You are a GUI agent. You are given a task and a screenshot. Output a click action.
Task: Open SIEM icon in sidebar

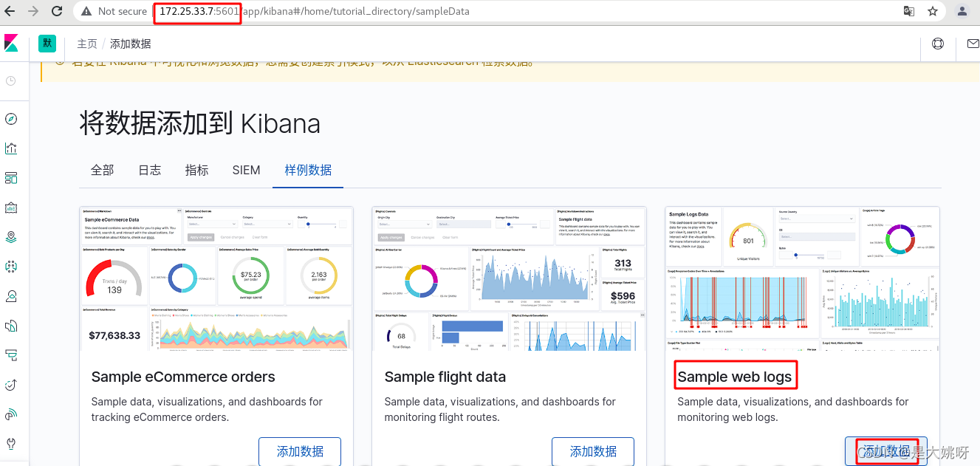(11, 414)
